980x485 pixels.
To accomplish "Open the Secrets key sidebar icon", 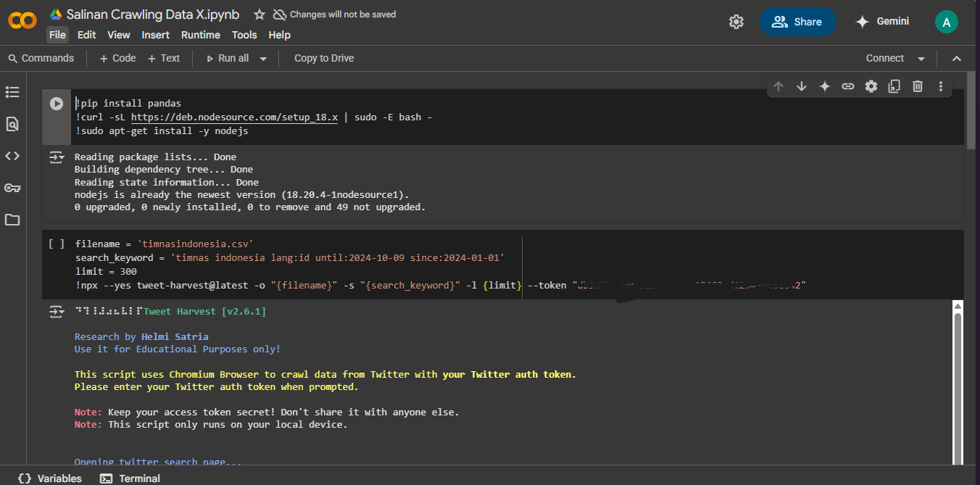I will pos(12,188).
